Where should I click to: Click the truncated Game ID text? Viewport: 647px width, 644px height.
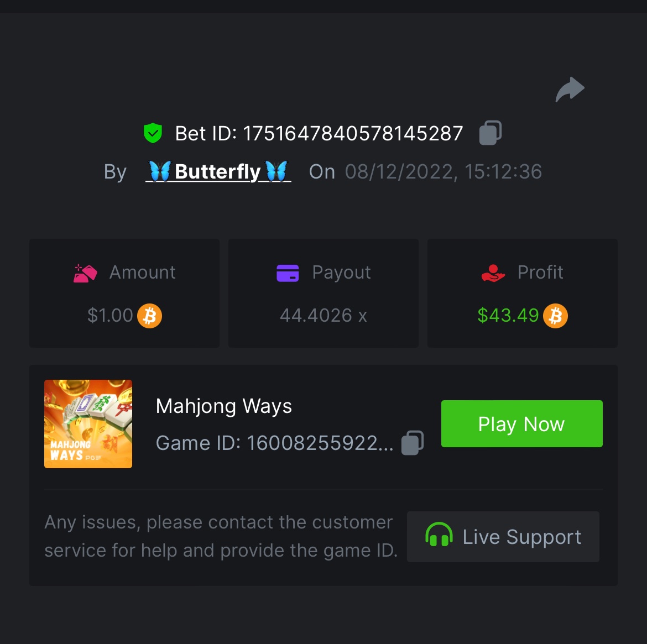click(x=274, y=443)
